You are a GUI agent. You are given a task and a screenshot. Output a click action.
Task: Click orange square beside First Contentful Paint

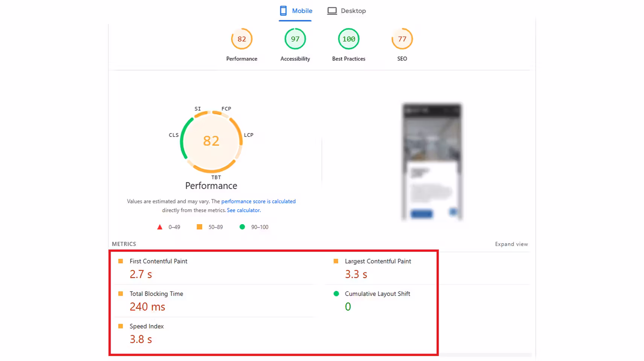coord(120,261)
